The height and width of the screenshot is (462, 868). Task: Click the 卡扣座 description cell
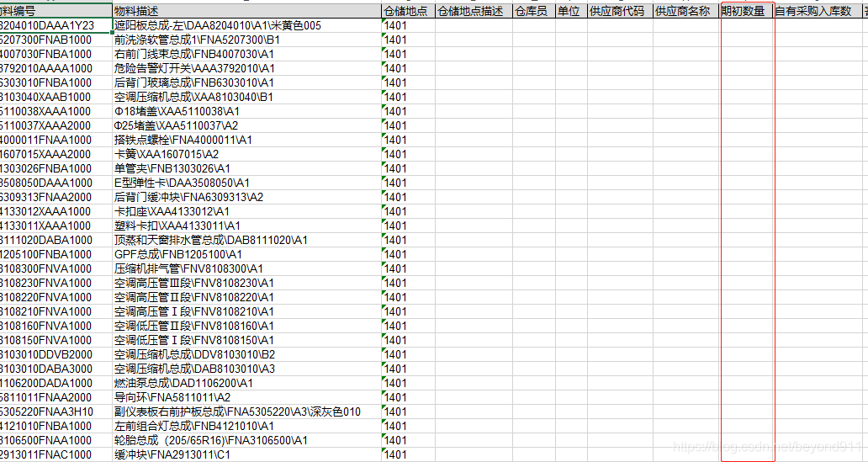247,211
